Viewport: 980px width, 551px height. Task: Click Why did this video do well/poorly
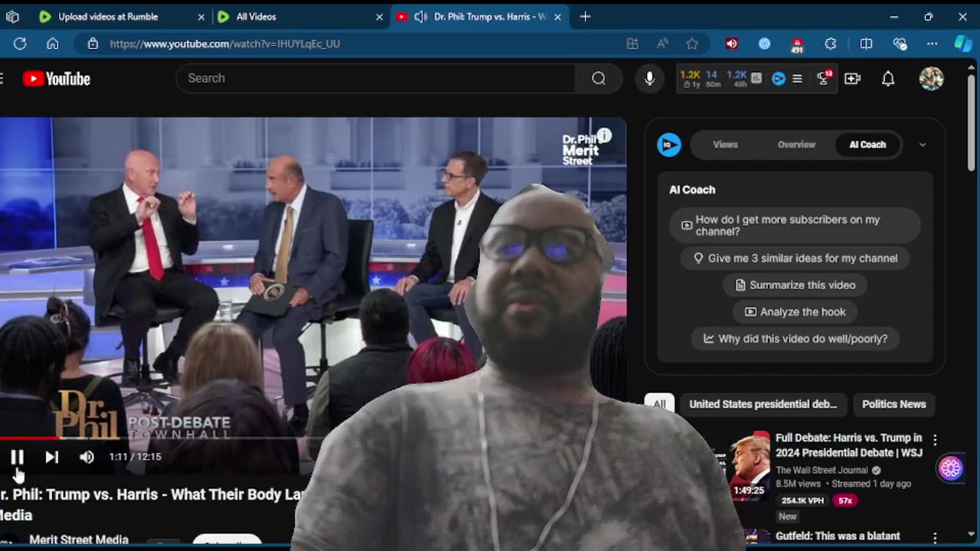(x=795, y=338)
